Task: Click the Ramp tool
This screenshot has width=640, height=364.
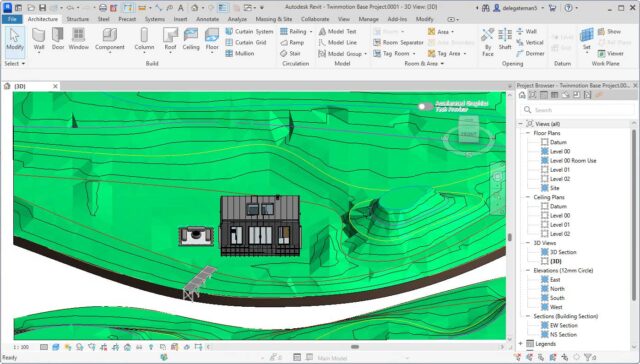Action: [292, 42]
